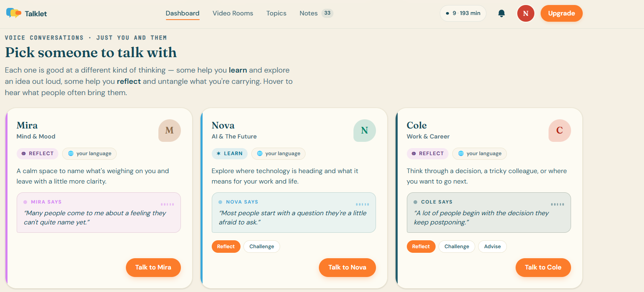
Task: Click Talk to Cole
Action: tap(543, 267)
